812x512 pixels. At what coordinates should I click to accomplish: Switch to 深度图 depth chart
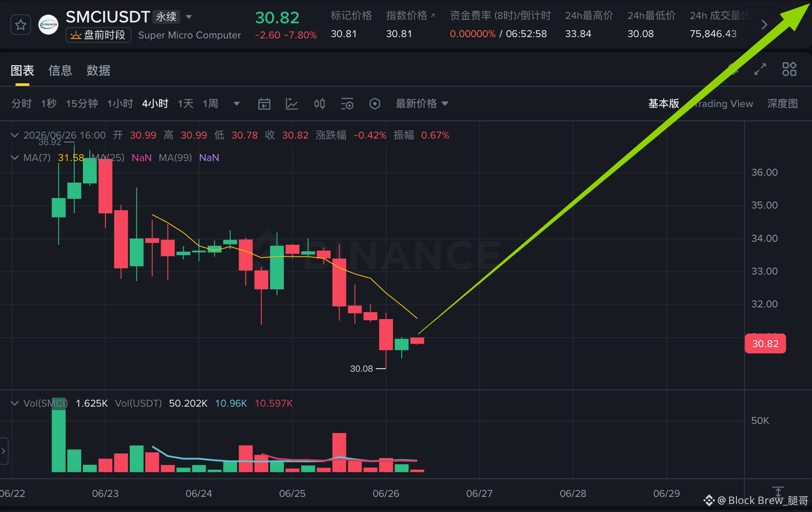click(x=782, y=104)
